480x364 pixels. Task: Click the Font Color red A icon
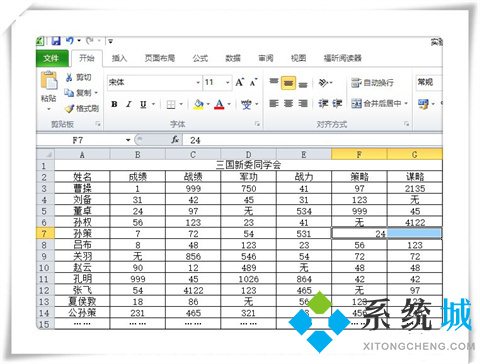coord(219,104)
